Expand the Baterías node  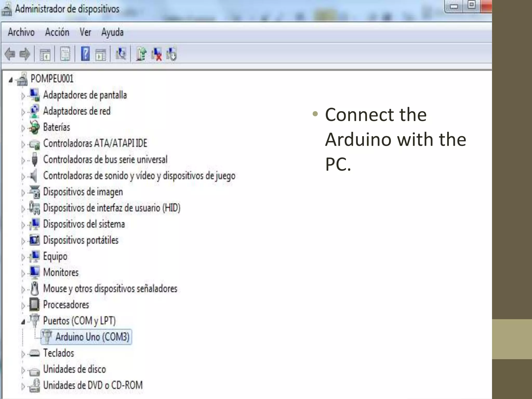(23, 128)
